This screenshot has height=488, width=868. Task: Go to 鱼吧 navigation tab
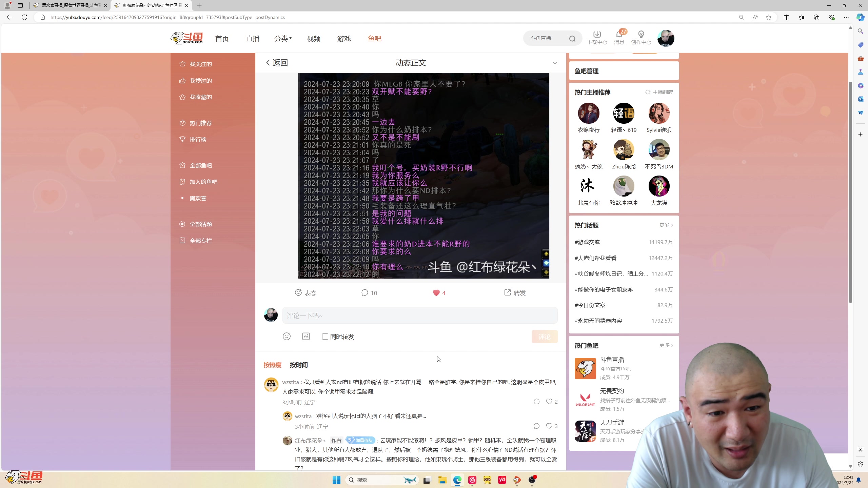coord(375,39)
